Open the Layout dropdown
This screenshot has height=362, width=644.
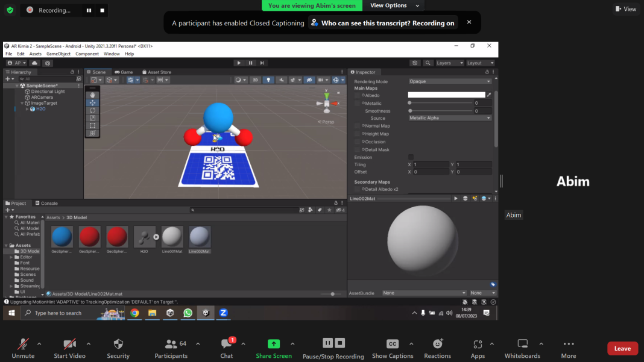click(x=480, y=63)
